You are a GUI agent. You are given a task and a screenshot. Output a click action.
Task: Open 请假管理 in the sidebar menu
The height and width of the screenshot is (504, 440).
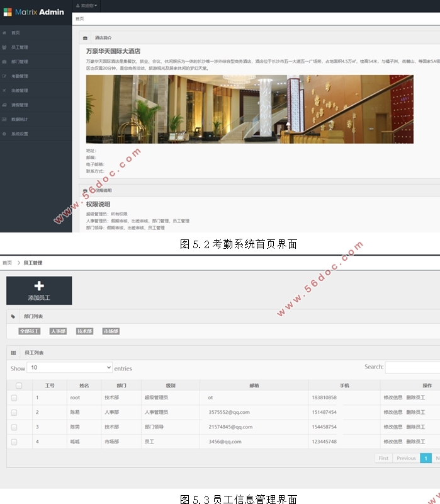tap(20, 105)
